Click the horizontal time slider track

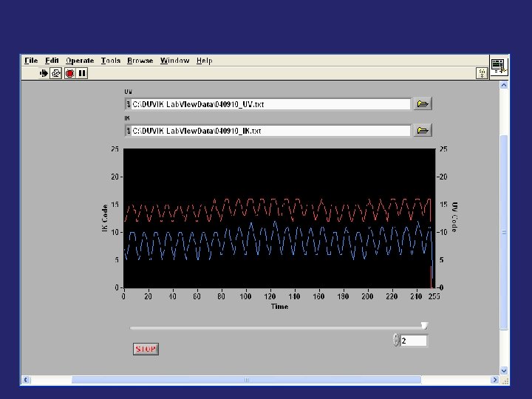point(279,328)
